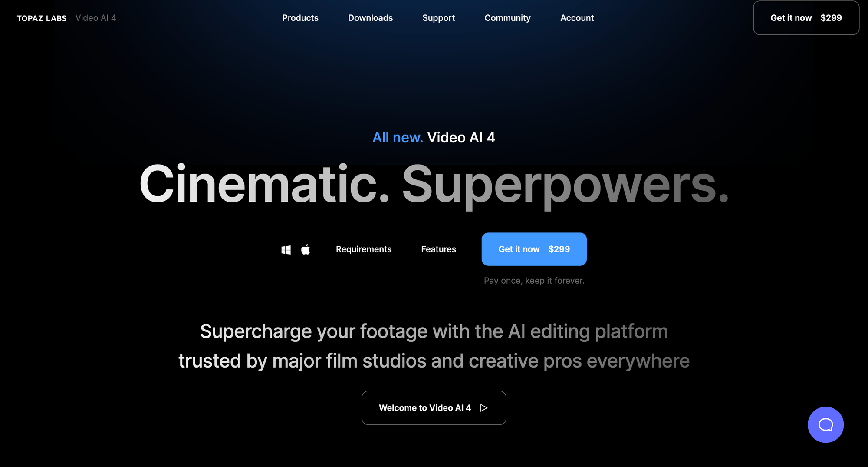Go to the Account page
This screenshot has height=467, width=868.
pyautogui.click(x=577, y=18)
